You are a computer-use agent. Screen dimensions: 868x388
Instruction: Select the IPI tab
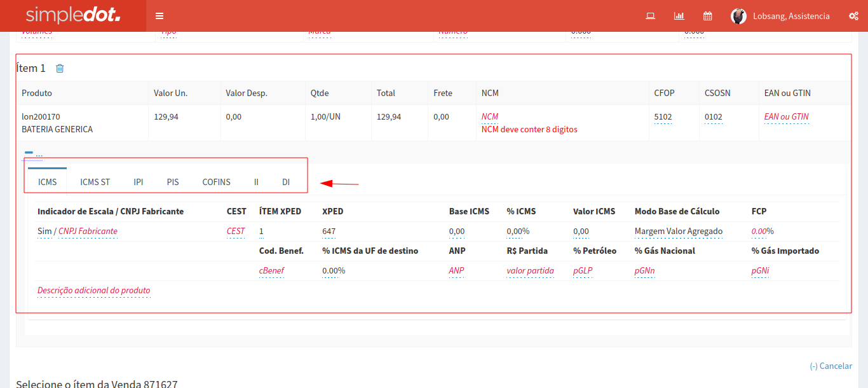138,182
